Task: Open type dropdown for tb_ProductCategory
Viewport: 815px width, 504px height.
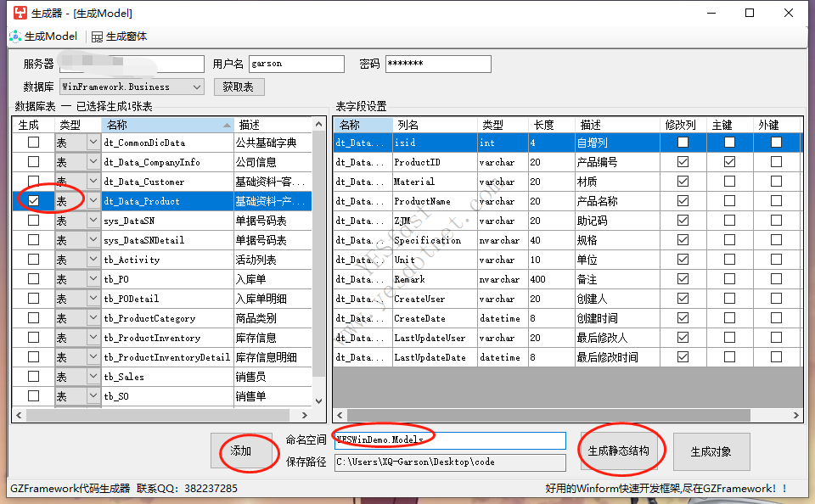Action: click(93, 318)
